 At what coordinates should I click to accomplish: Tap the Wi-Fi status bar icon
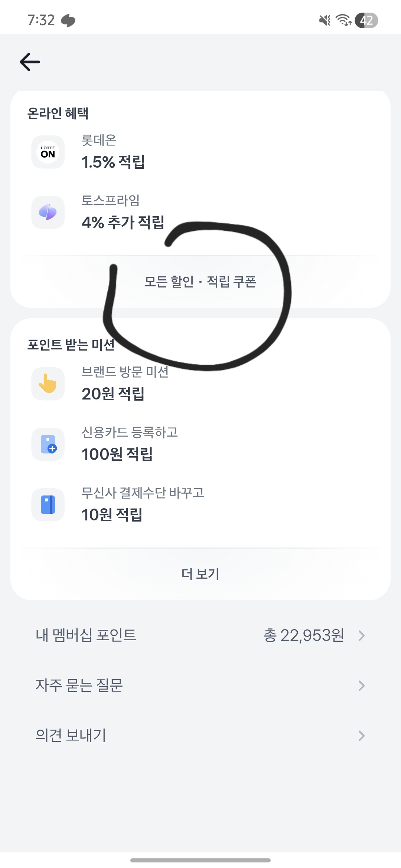343,20
